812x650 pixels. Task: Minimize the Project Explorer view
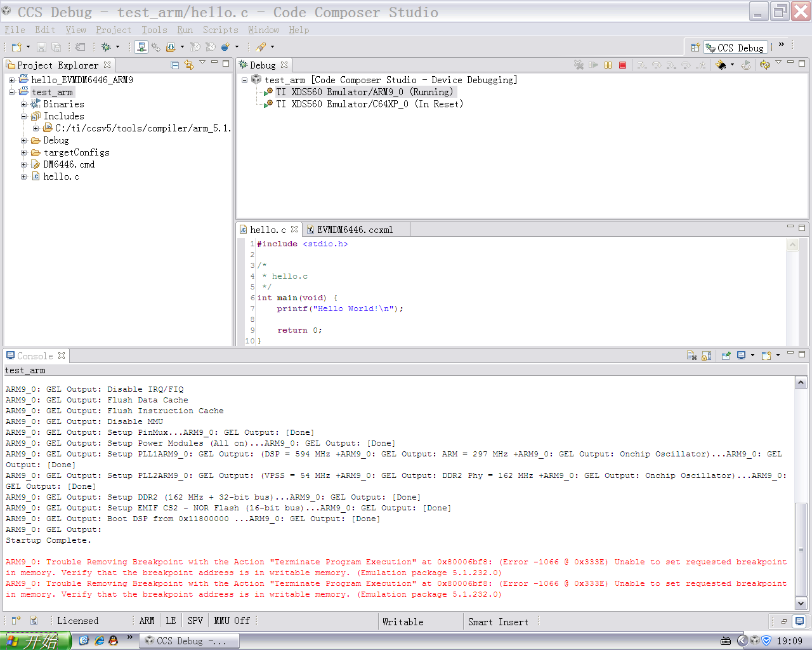coord(214,63)
